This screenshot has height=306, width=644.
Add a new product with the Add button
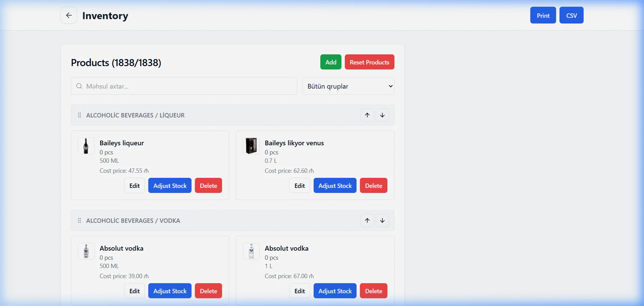click(331, 62)
